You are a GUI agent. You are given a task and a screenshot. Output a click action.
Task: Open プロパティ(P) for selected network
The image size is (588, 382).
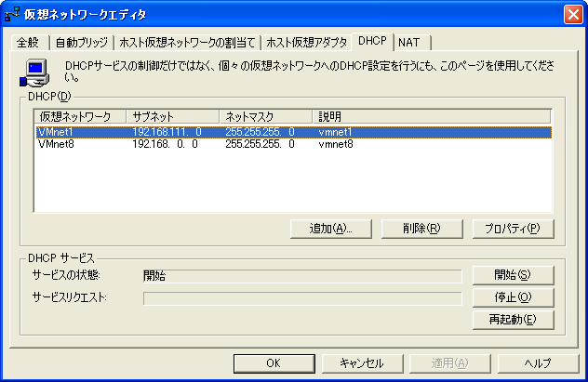point(513,229)
